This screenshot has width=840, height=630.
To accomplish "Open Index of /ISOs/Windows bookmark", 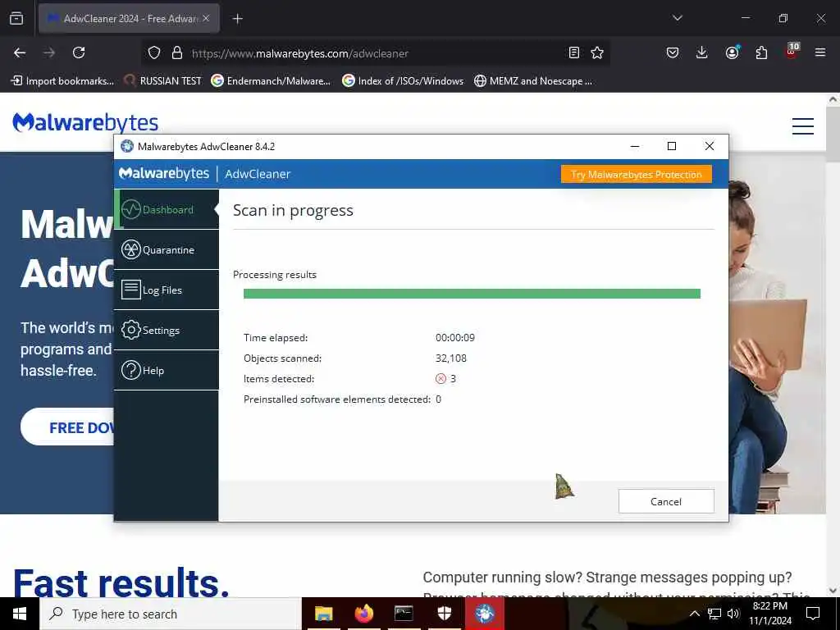I will pyautogui.click(x=403, y=81).
